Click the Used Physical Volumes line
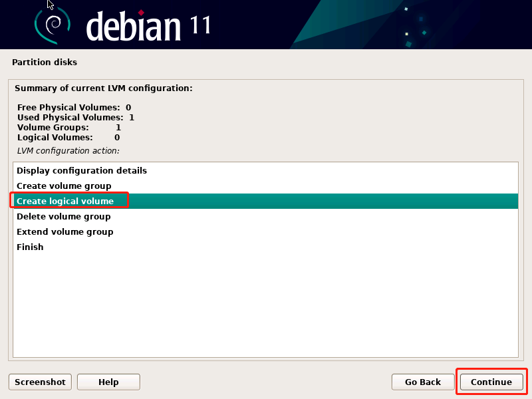 (76, 118)
